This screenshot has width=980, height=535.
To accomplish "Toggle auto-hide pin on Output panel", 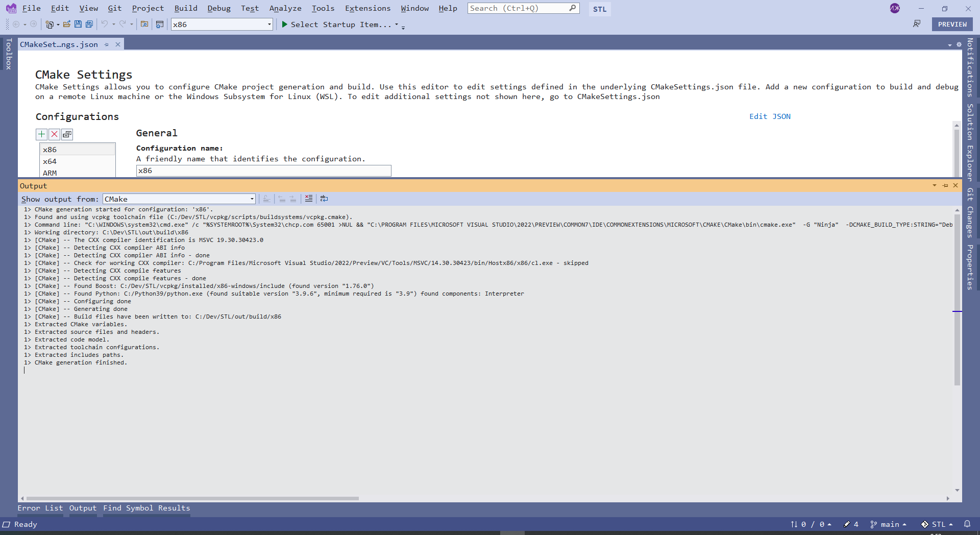I will pyautogui.click(x=945, y=185).
